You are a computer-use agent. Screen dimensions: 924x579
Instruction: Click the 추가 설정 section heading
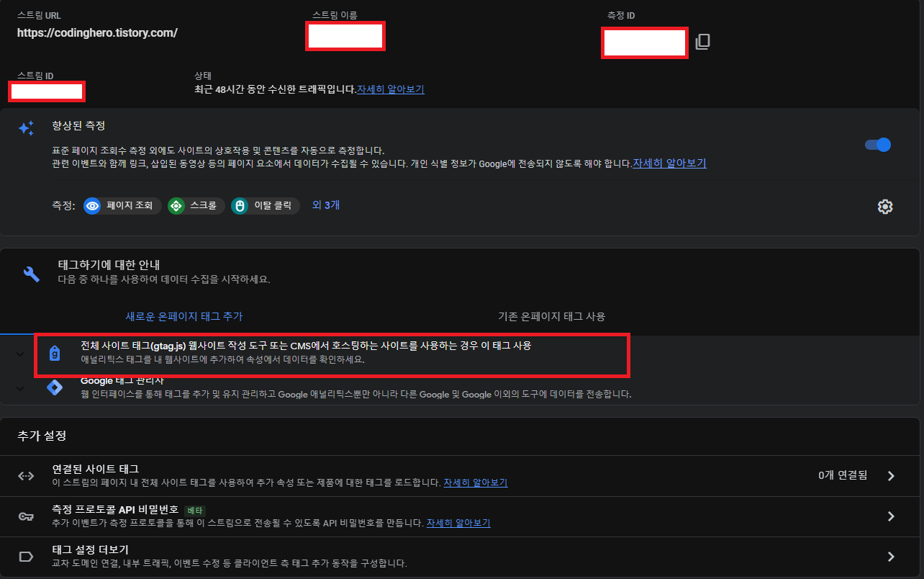pos(42,436)
